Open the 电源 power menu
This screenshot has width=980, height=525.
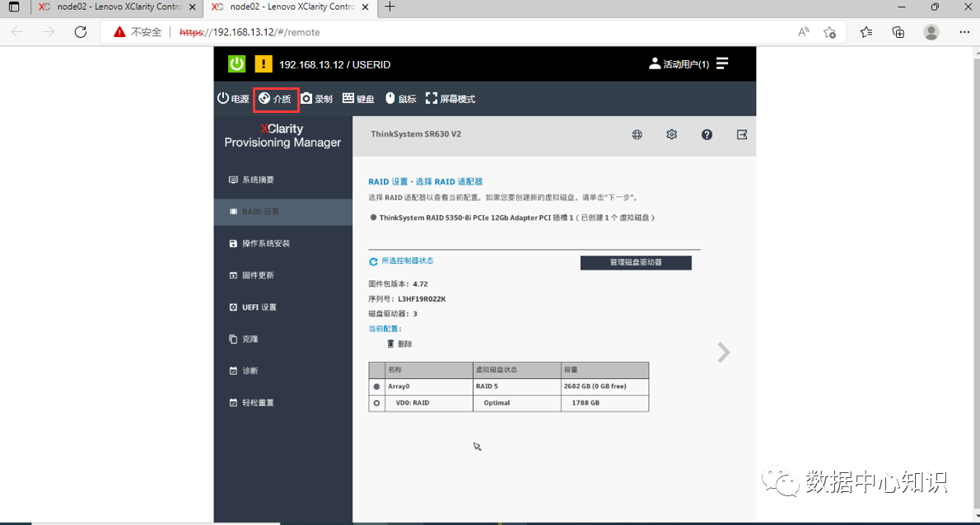point(233,99)
